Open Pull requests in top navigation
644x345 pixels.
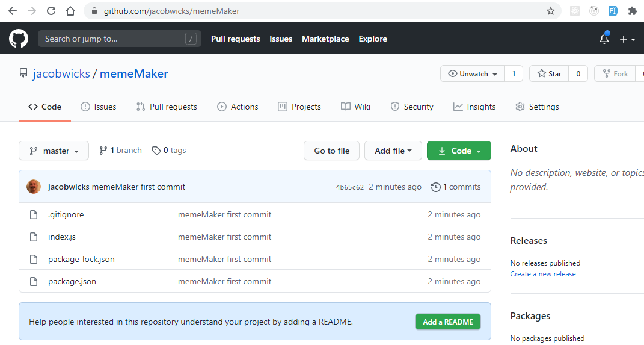tap(235, 39)
